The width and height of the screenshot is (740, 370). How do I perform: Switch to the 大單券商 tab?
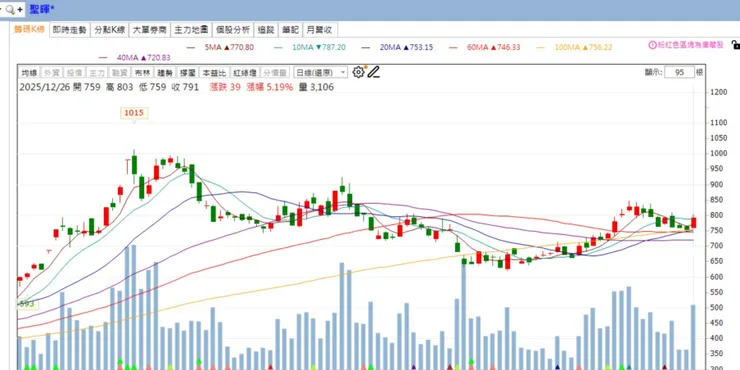pos(150,30)
